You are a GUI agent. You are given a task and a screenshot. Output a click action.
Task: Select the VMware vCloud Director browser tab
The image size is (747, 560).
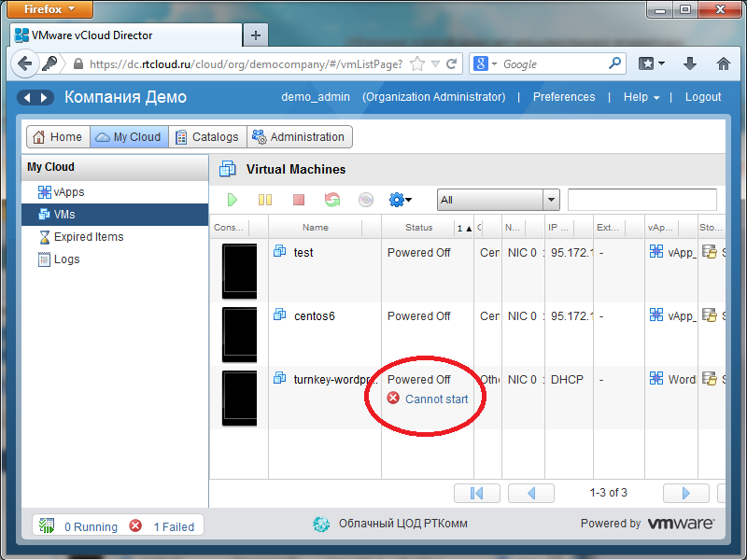pos(127,35)
